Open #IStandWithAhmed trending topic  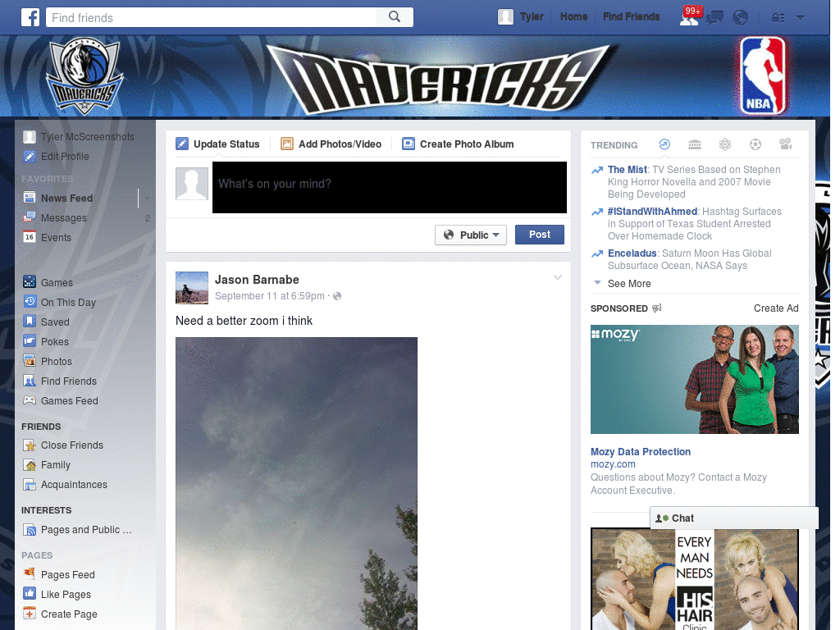[652, 211]
